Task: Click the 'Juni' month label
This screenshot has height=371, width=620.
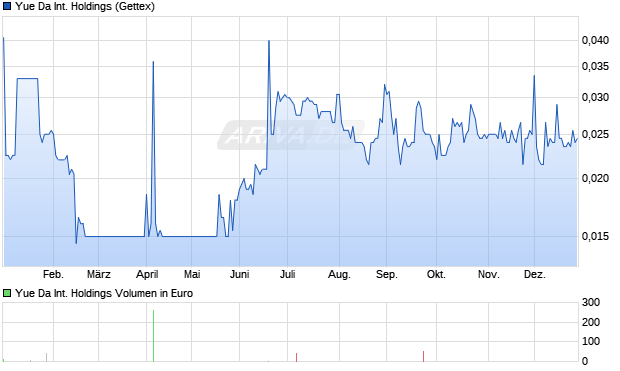Action: click(240, 274)
